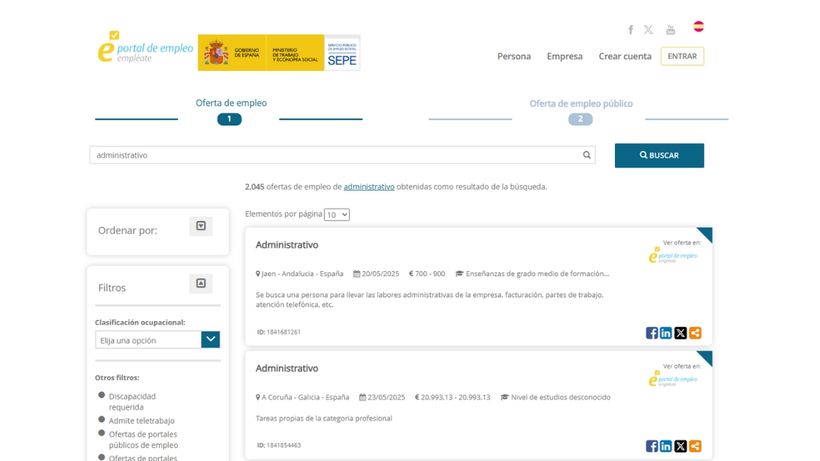Viewport: 820px width, 461px height.
Task: Click the search field containing administrativo
Action: 335,156
